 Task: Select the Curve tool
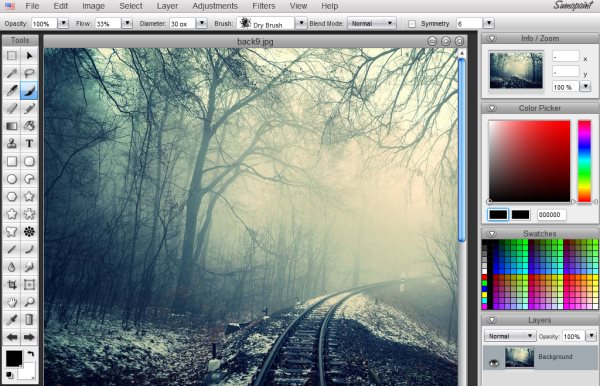coord(29,249)
